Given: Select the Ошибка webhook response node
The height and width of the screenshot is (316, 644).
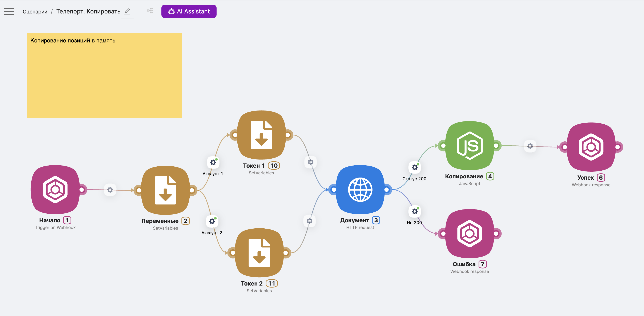Looking at the screenshot, I should pyautogui.click(x=470, y=233).
